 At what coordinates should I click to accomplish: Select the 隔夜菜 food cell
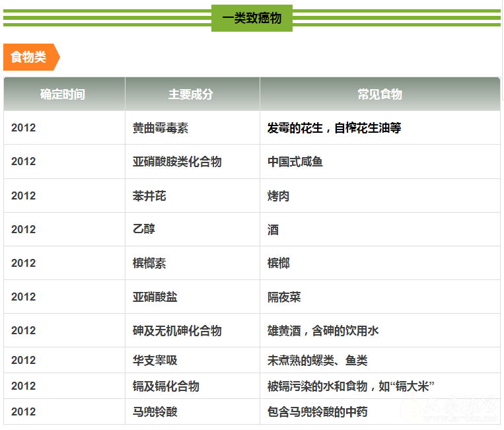pyautogui.click(x=284, y=297)
